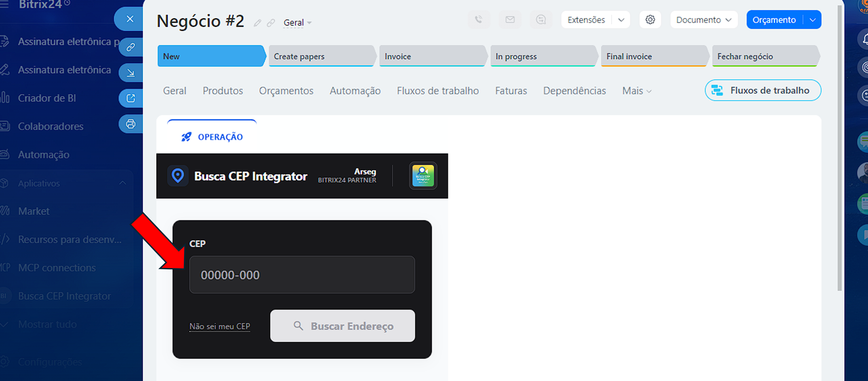Viewport: 868px width, 381px height.
Task: Click the pencil edit title icon
Action: click(257, 23)
